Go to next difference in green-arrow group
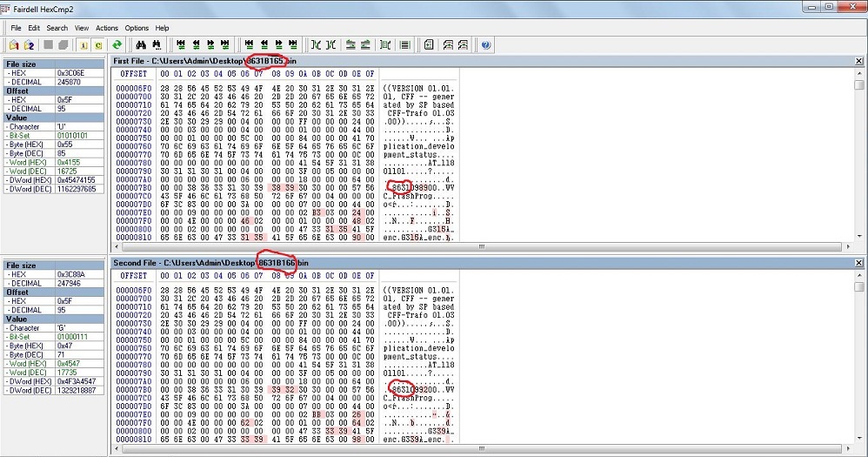Image resolution: width=868 pixels, height=457 pixels. coord(210,45)
